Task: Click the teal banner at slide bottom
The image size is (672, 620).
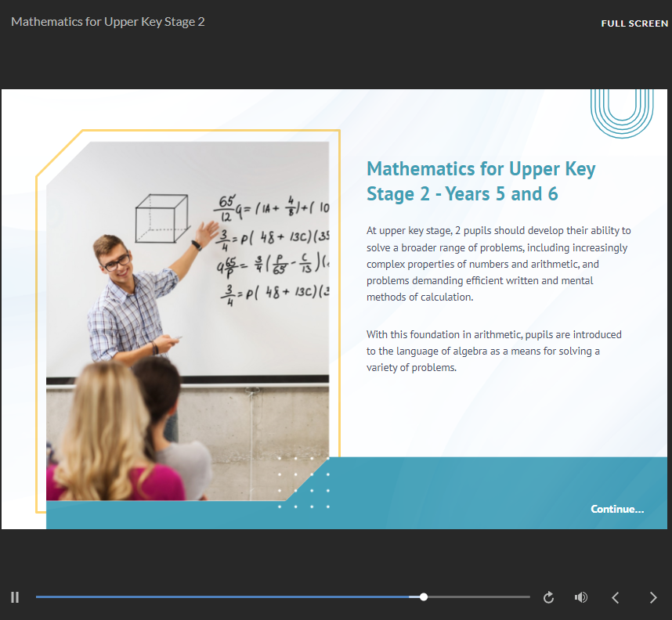Action: tap(470, 493)
